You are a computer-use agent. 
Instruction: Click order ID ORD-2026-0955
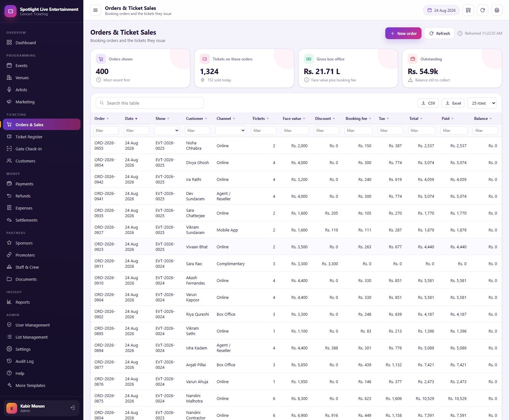(x=105, y=146)
